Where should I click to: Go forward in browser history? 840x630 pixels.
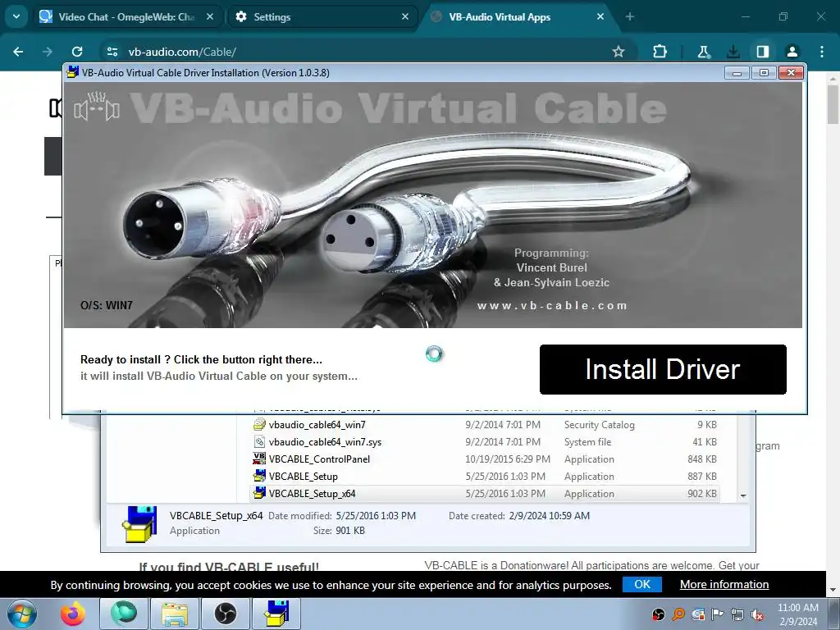pyautogui.click(x=48, y=52)
